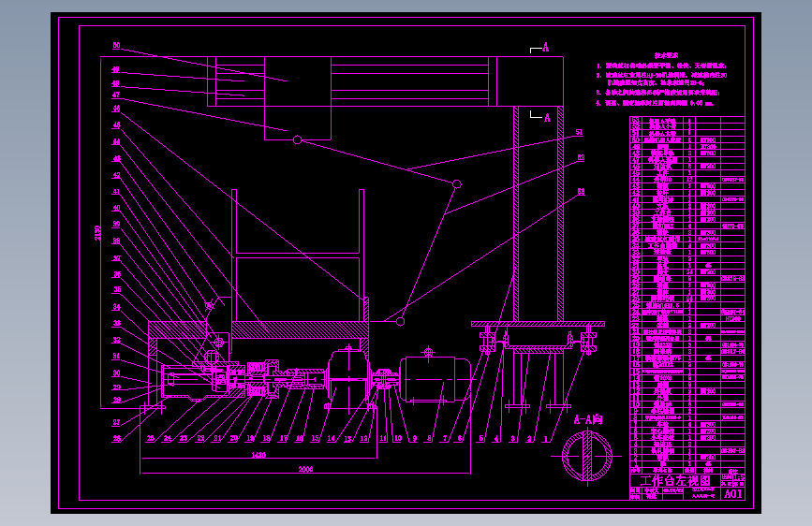
Task: Click leader callout 53 beside the column
Action: click(x=581, y=192)
